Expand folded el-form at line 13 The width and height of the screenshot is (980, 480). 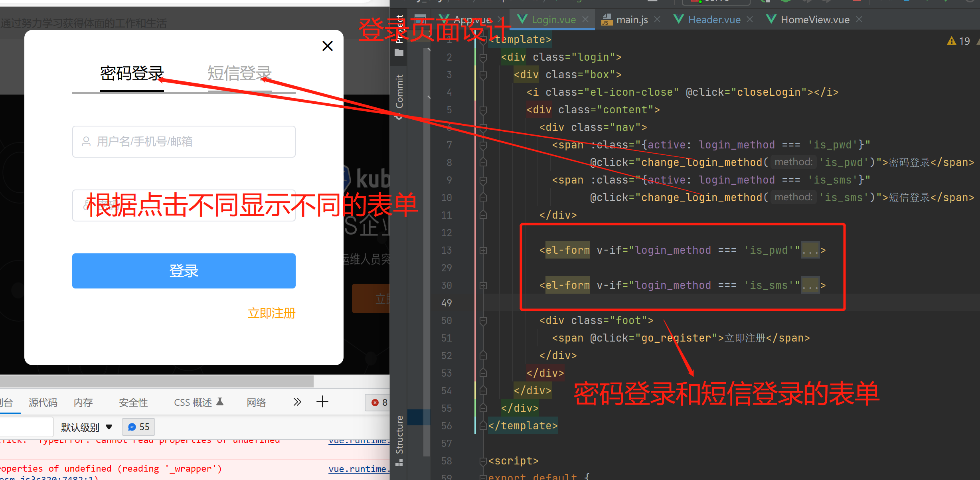[483, 251]
